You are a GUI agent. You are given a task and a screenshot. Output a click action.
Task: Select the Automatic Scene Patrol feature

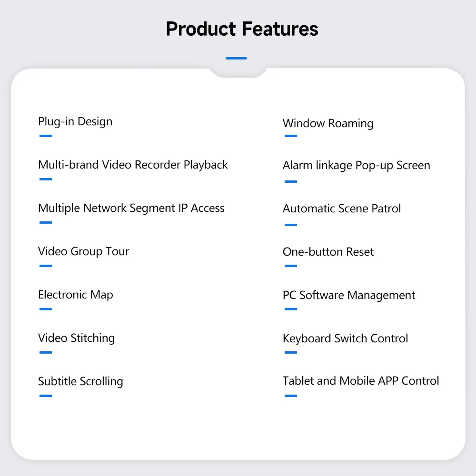tap(341, 208)
